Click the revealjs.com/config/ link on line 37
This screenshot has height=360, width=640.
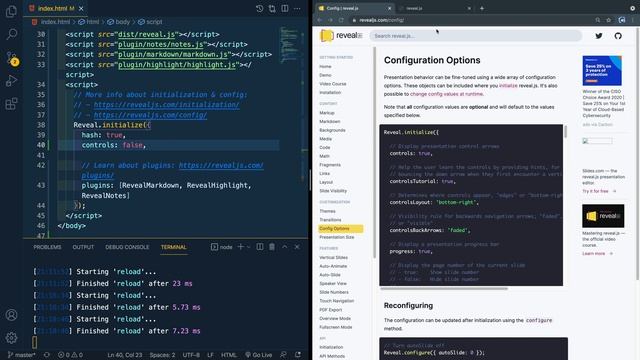[x=150, y=115]
